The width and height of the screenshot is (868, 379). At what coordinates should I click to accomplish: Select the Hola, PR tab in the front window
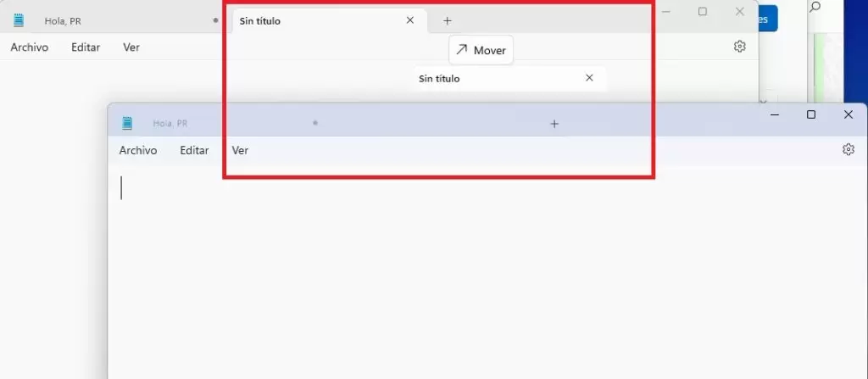[x=170, y=124]
